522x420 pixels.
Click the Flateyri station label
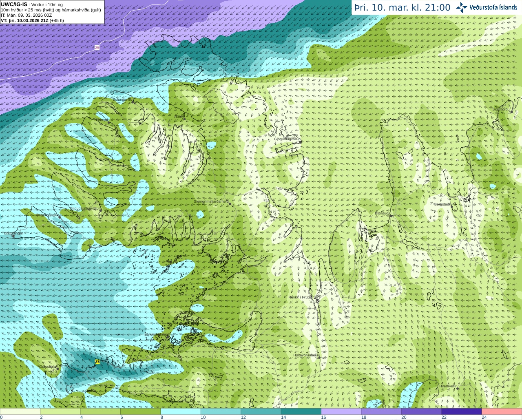[102, 120]
